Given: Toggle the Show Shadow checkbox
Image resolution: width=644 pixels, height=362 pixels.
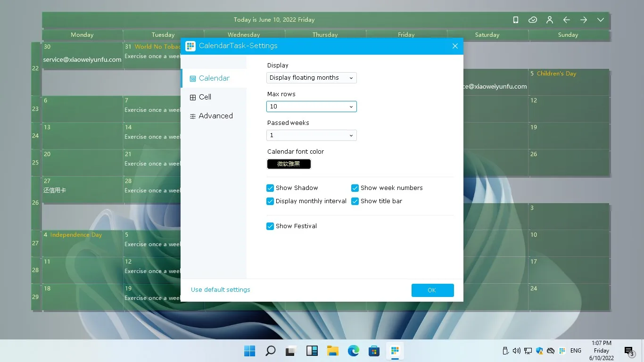Looking at the screenshot, I should pyautogui.click(x=270, y=188).
